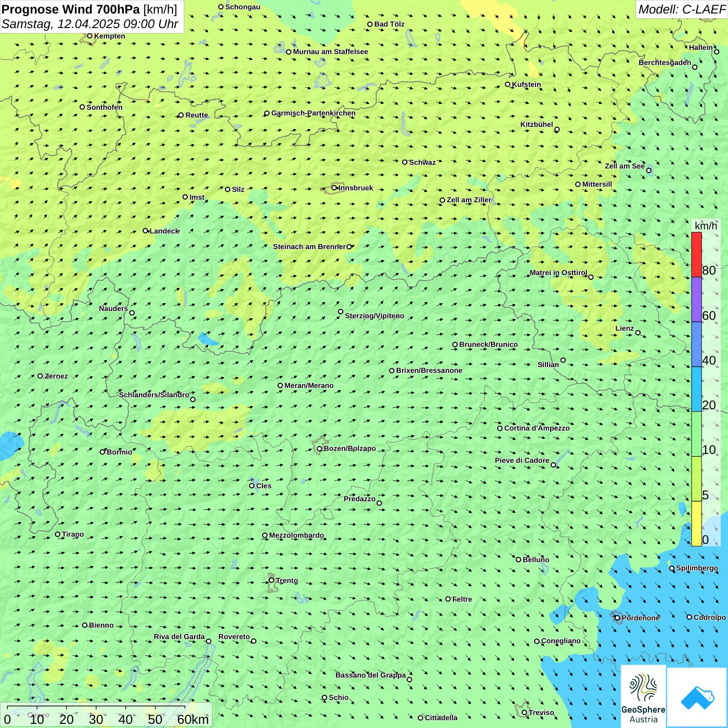Choose the green 10–20 legend segment
The height and width of the screenshot is (728, 728).
click(x=696, y=434)
